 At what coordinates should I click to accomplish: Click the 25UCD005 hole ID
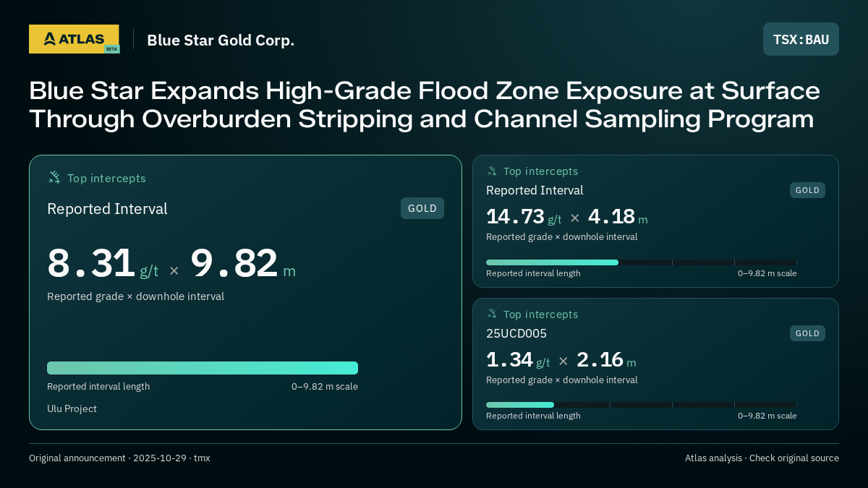click(516, 333)
